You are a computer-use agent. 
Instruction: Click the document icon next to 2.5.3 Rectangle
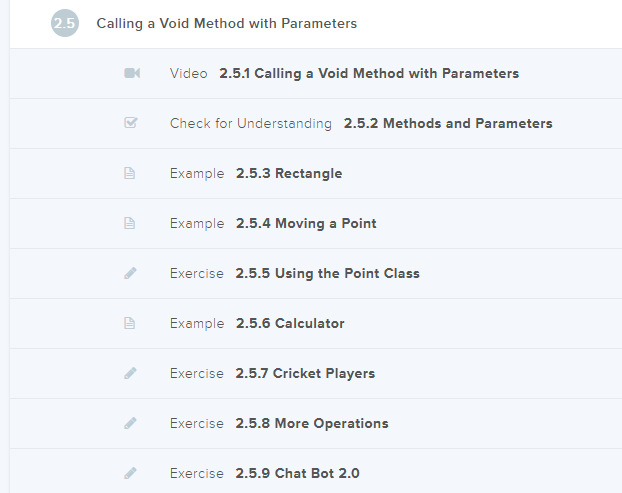(x=130, y=173)
